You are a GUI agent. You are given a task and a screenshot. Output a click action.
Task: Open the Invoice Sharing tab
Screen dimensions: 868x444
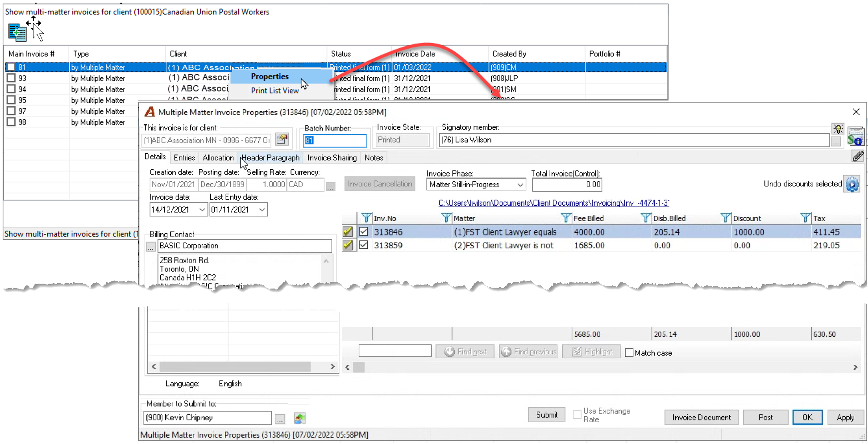[332, 158]
